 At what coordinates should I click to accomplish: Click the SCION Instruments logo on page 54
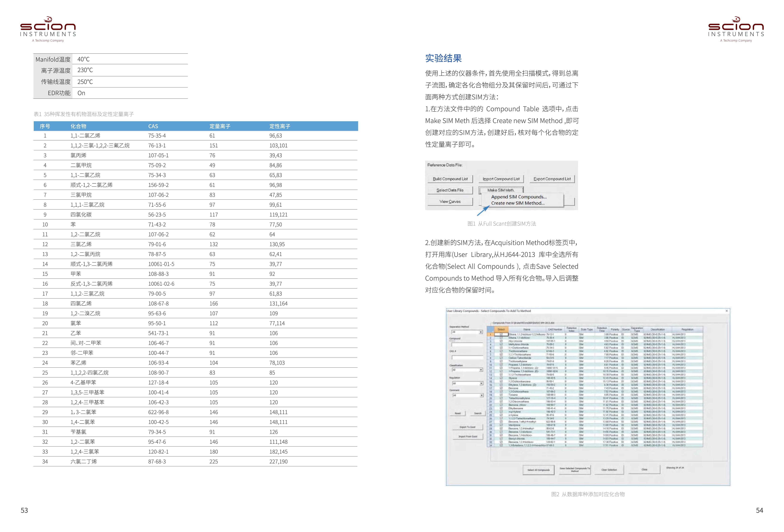pos(736,29)
